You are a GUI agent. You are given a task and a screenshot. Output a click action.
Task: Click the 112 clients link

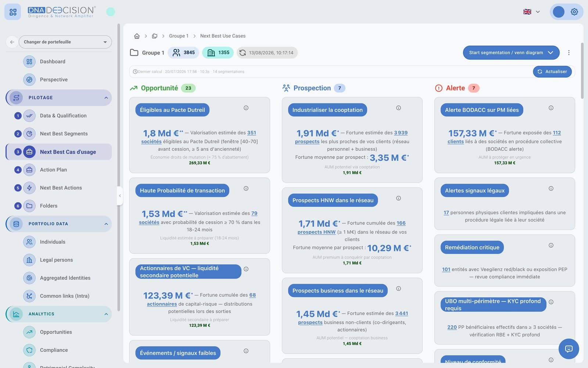(x=557, y=132)
